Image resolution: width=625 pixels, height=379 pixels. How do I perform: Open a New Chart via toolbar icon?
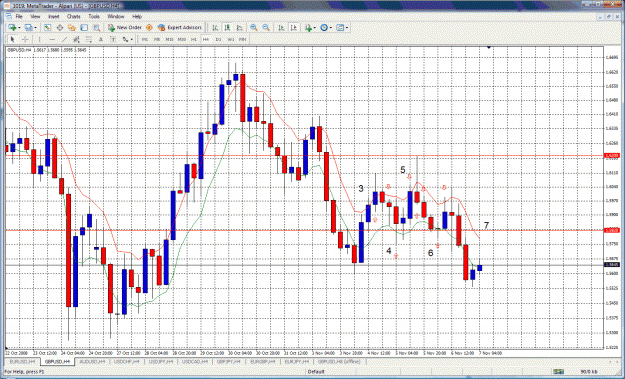pyautogui.click(x=12, y=27)
